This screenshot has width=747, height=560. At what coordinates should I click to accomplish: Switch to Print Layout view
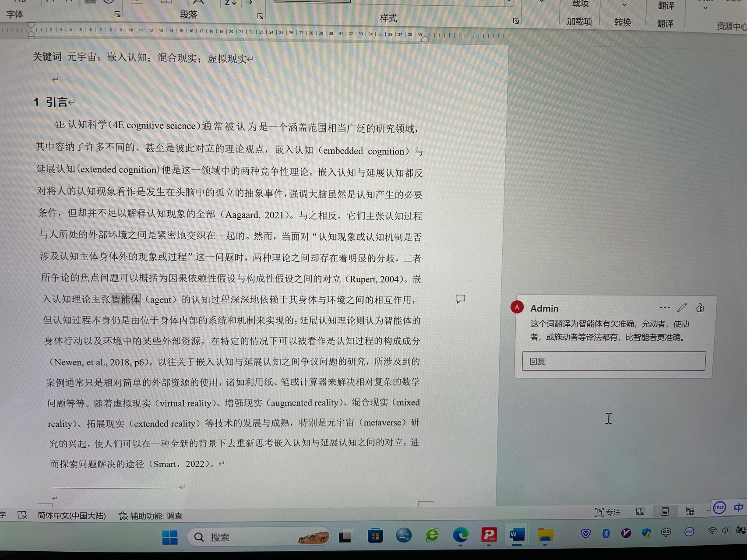(665, 511)
